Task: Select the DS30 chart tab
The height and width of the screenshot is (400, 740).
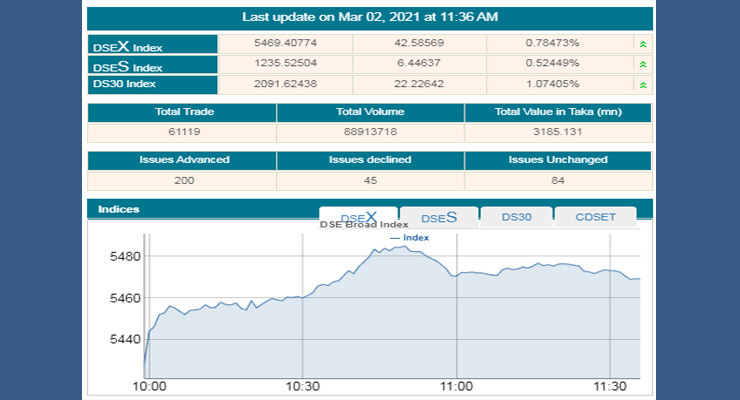Action: [x=518, y=217]
